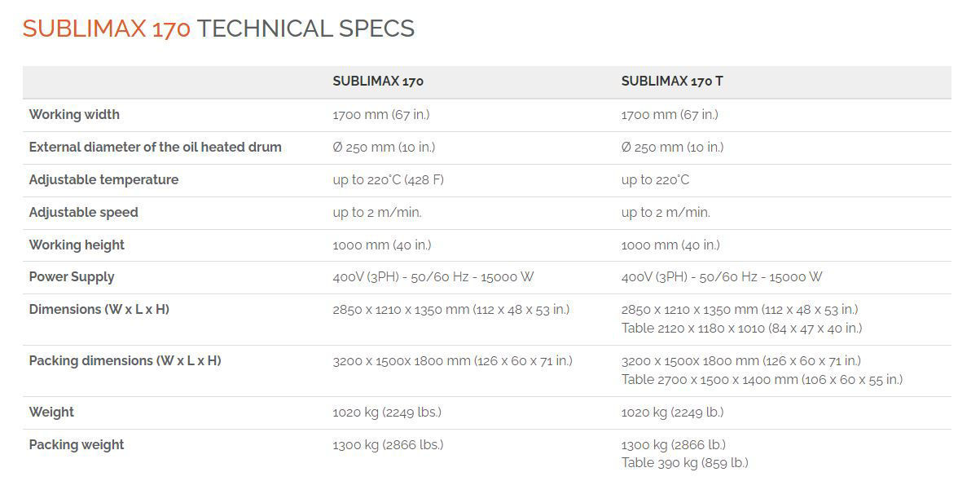Click the SUBLIMAX 170 TECHNICAL SPECS heading

[x=218, y=29]
